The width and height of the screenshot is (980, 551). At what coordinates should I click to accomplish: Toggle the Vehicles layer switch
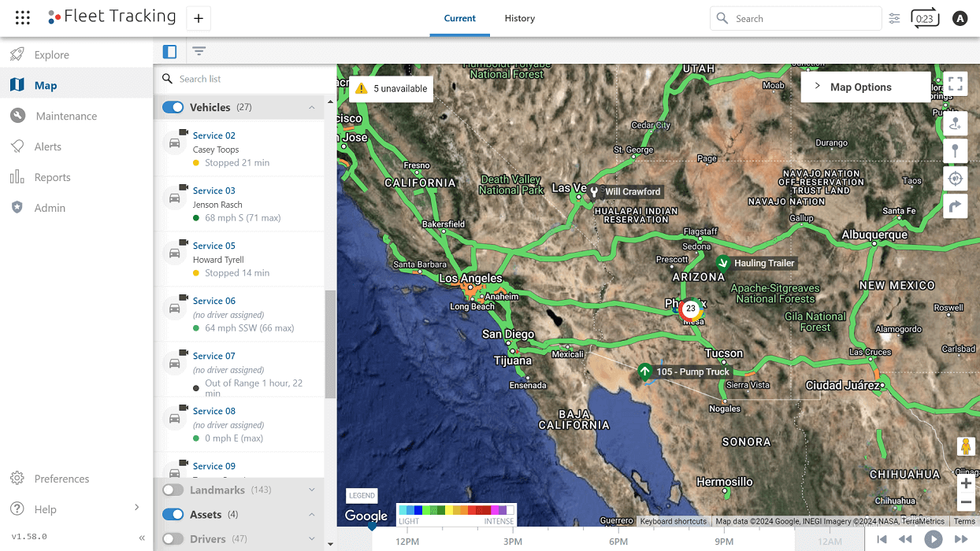(x=173, y=107)
